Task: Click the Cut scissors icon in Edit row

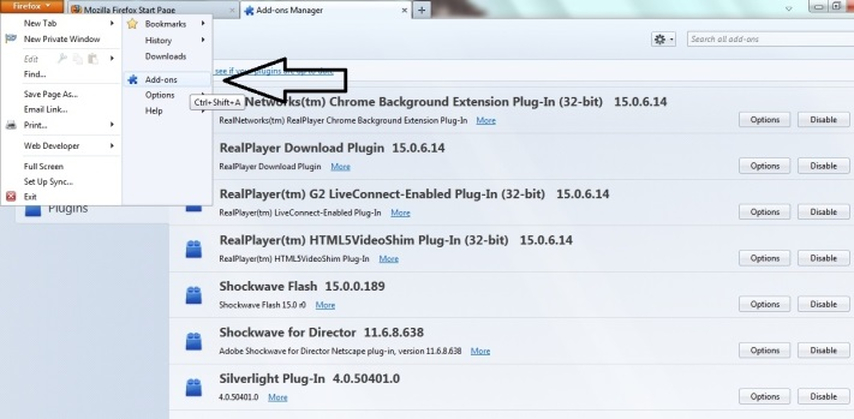Action: [x=63, y=58]
